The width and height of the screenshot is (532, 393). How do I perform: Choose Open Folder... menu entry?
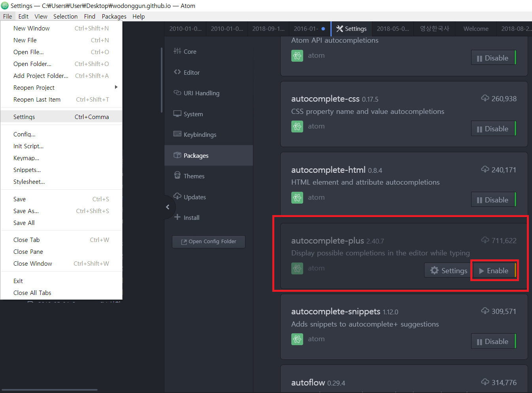coord(61,64)
